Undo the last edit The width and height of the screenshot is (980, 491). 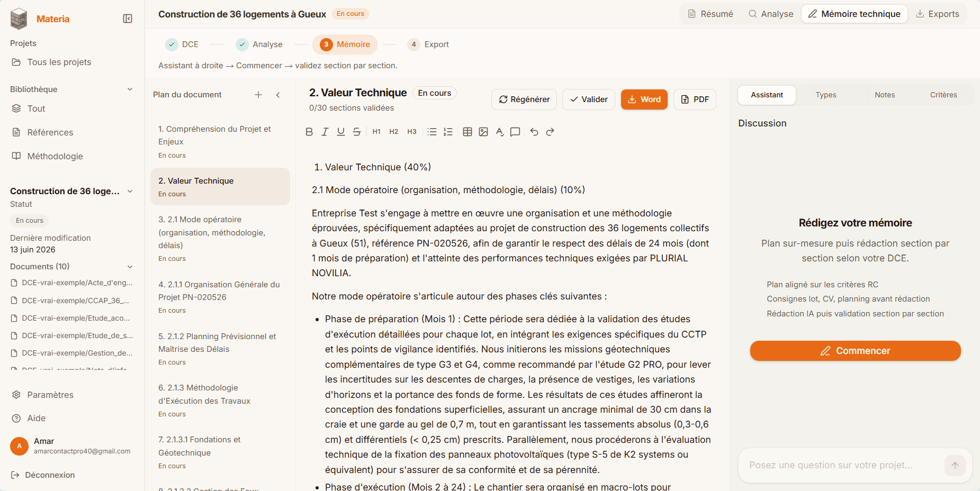click(534, 132)
